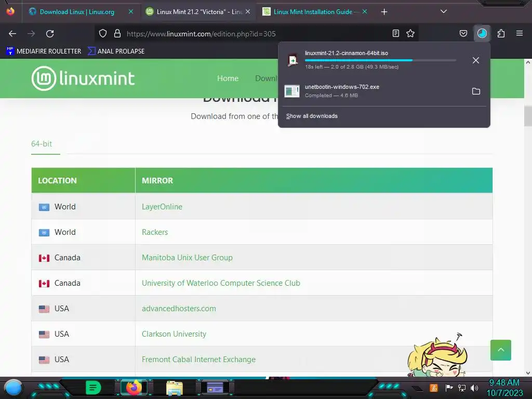Click the ISO download progress bar
Viewport: 532px width, 399px height.
(x=380, y=60)
